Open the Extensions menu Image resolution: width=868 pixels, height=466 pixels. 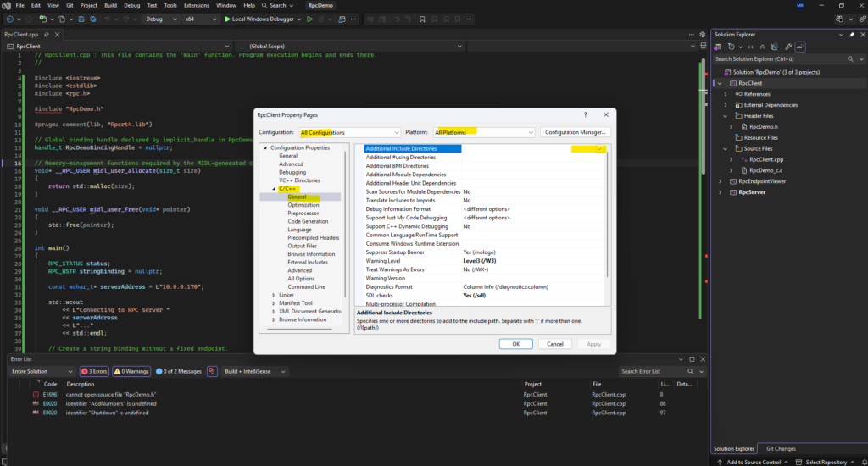197,6
